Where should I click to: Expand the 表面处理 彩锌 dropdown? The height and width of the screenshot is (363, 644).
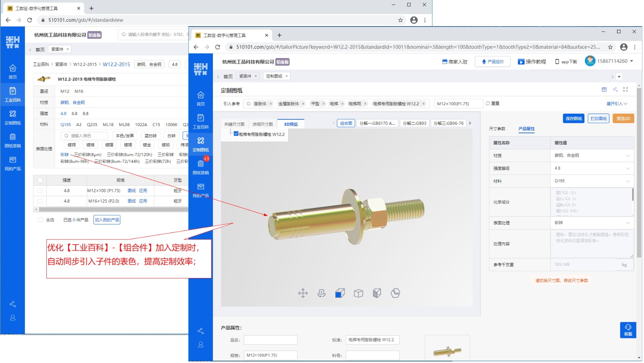(x=591, y=223)
